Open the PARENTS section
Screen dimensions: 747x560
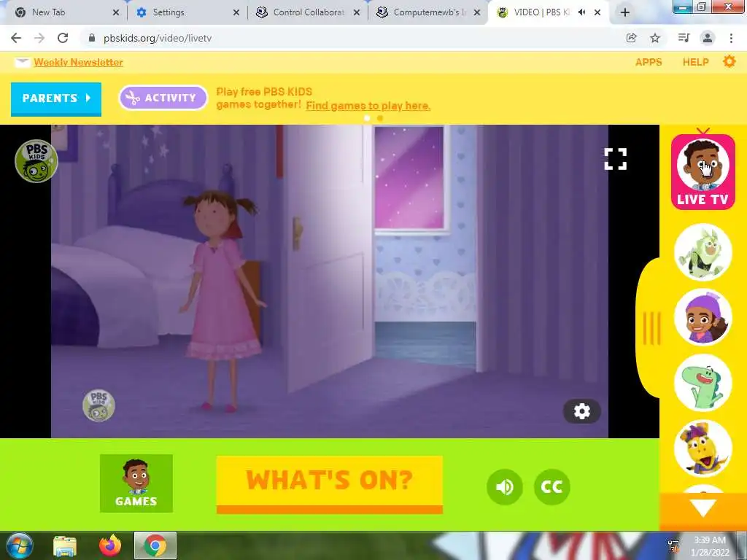(56, 98)
